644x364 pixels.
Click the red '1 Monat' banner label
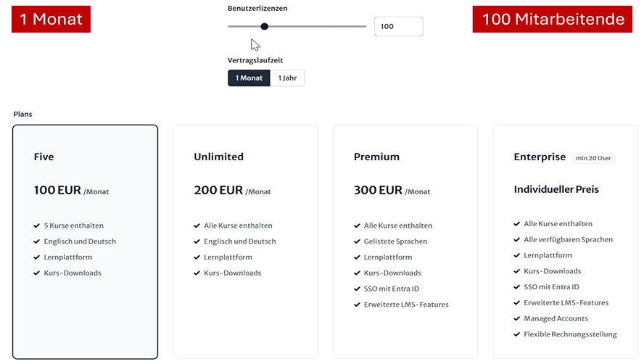(51, 19)
